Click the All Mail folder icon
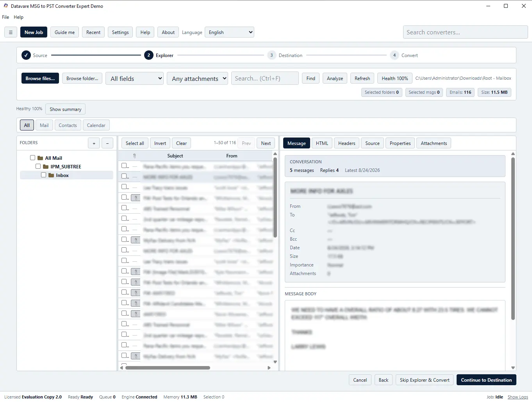 coord(40,158)
